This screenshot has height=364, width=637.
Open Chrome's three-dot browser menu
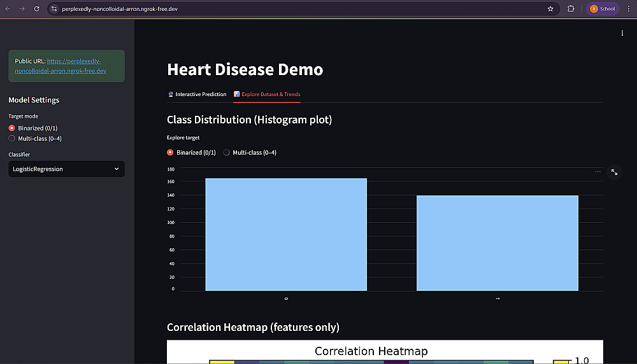click(x=629, y=9)
